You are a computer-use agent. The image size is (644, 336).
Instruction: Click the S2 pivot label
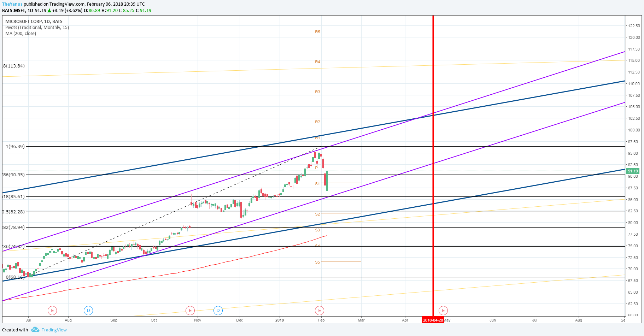coord(317,214)
